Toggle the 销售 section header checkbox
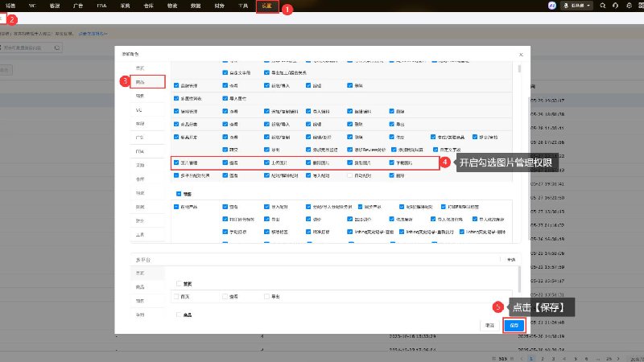 tap(179, 194)
